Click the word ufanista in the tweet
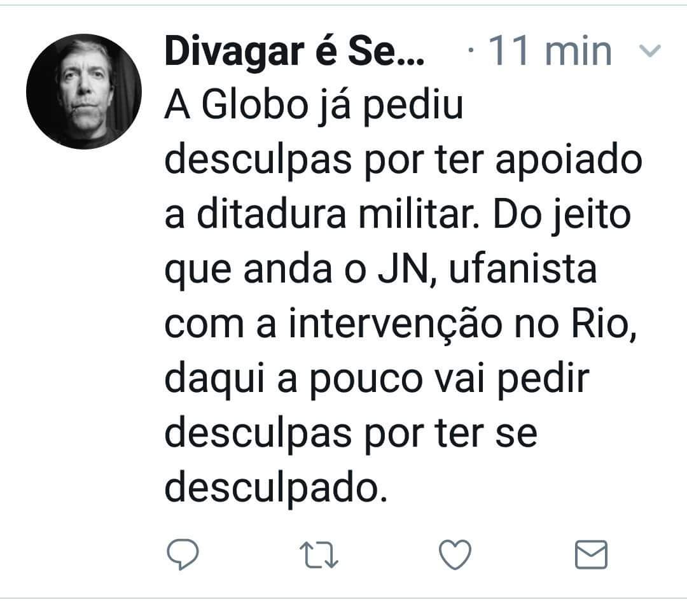The image size is (687, 616). coord(523,269)
